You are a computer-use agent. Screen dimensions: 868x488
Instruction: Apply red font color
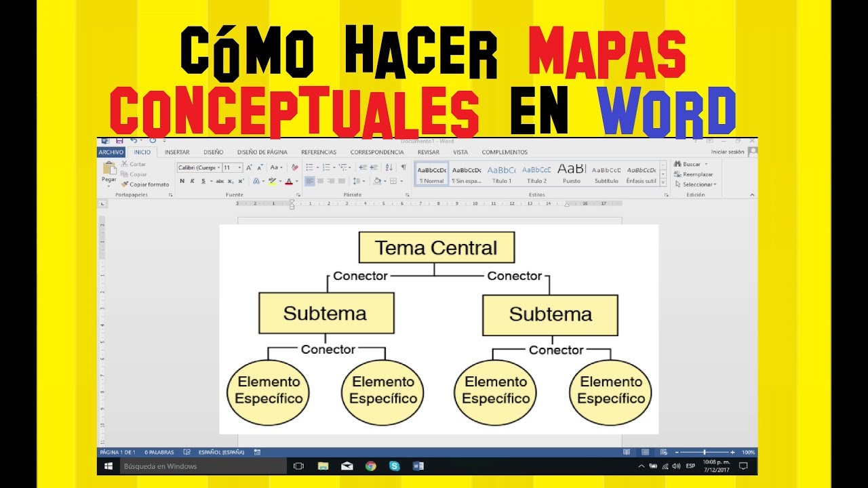(x=288, y=181)
